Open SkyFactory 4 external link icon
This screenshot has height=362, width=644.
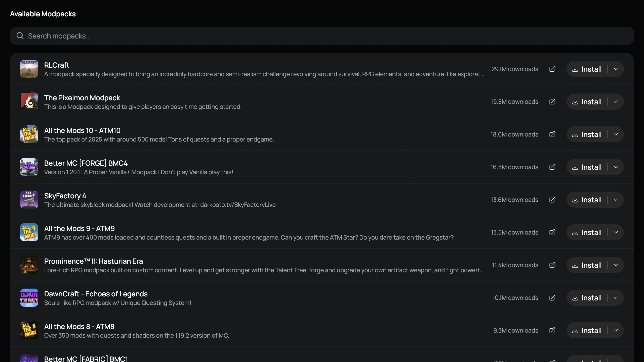(x=552, y=200)
